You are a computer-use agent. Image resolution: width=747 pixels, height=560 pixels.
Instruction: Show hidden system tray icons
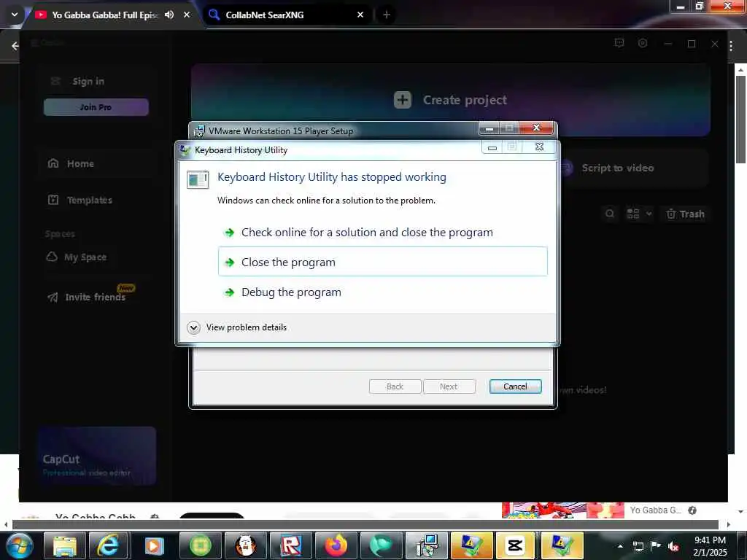620,546
